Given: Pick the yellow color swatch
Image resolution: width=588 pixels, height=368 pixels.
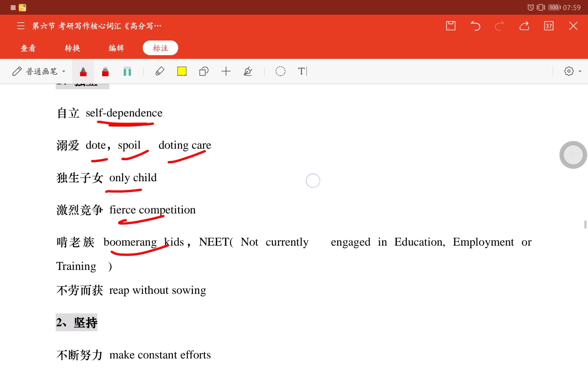Looking at the screenshot, I should tap(182, 71).
